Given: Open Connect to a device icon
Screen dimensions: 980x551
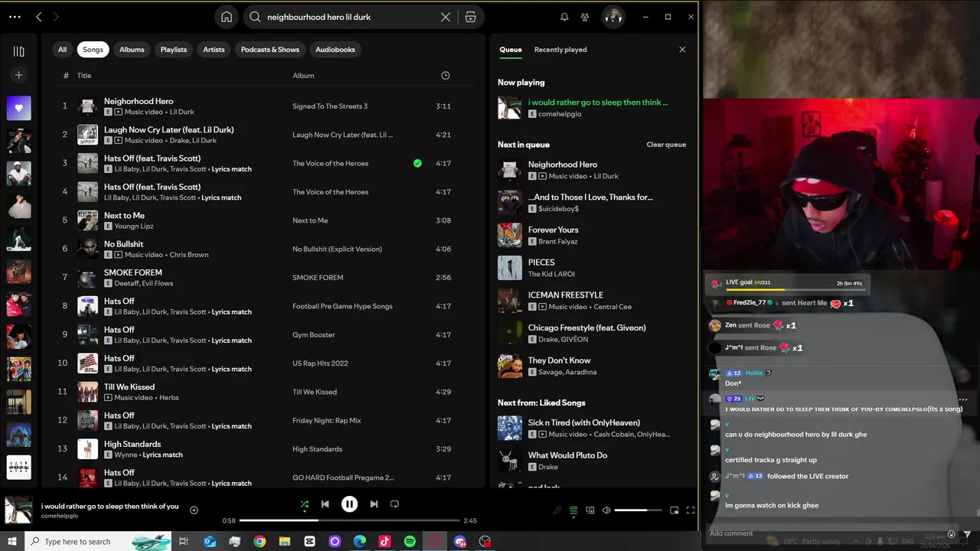Looking at the screenshot, I should [x=590, y=510].
